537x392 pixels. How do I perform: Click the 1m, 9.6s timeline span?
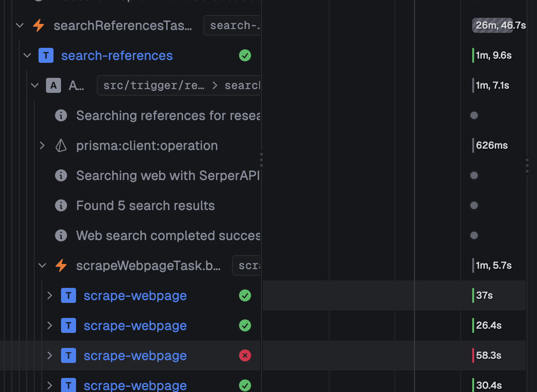473,55
